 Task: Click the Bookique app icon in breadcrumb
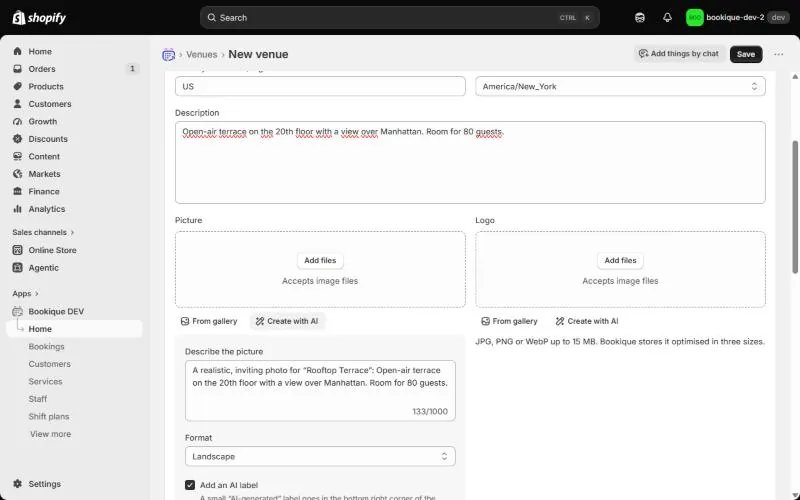pyautogui.click(x=168, y=55)
